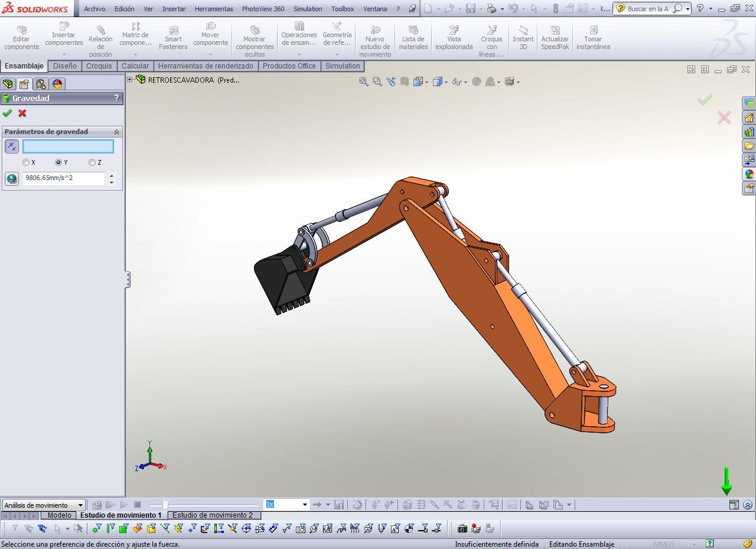Select the Y gravity direction
This screenshot has height=549, width=756.
pos(58,162)
